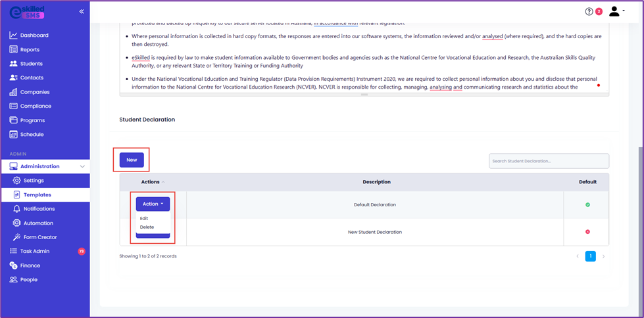Viewport: 644px width, 318px height.
Task: Choose Edit from the Action menu
Action: tap(144, 218)
